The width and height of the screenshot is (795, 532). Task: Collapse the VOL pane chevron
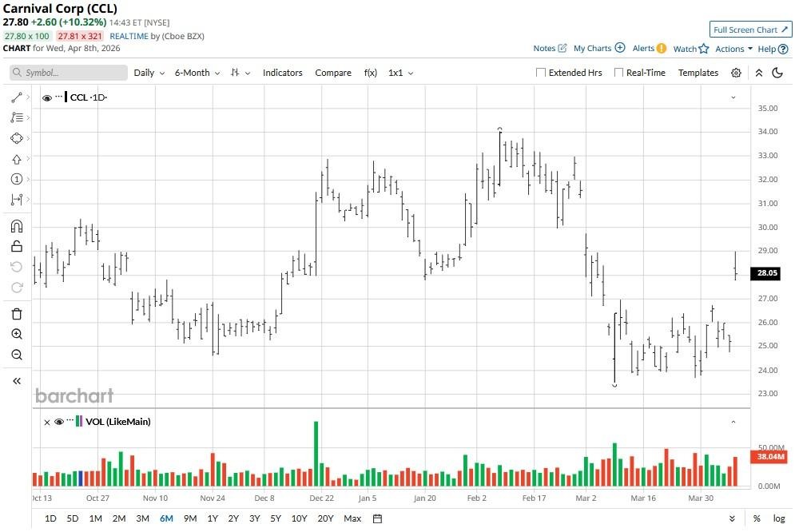pyautogui.click(x=733, y=422)
